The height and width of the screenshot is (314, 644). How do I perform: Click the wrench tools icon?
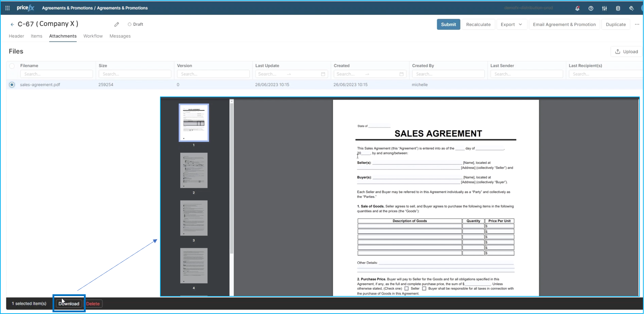(x=631, y=8)
